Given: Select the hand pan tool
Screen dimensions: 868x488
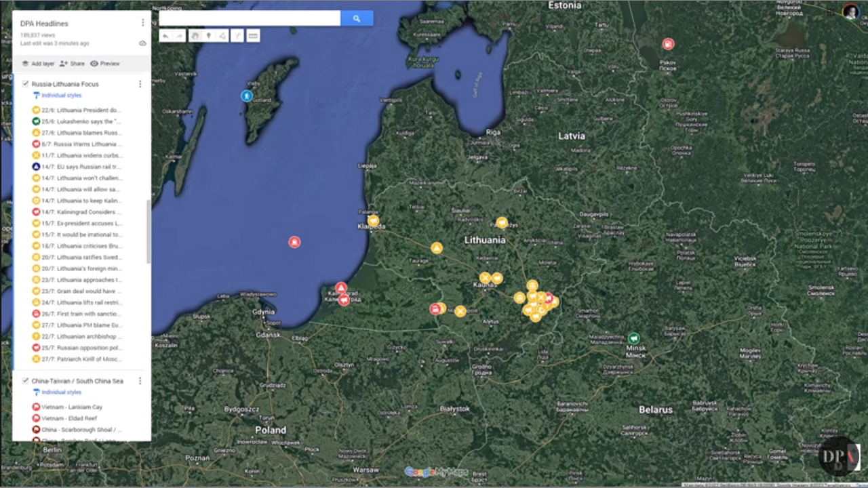Looking at the screenshot, I should pyautogui.click(x=195, y=36).
